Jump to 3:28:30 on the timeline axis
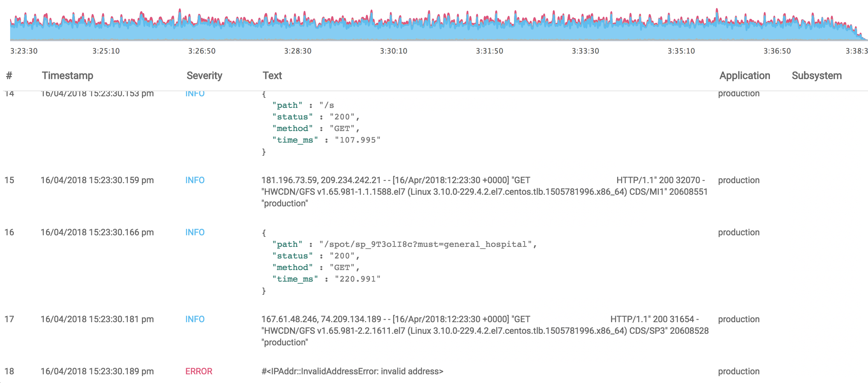The width and height of the screenshot is (868, 383). click(x=298, y=51)
